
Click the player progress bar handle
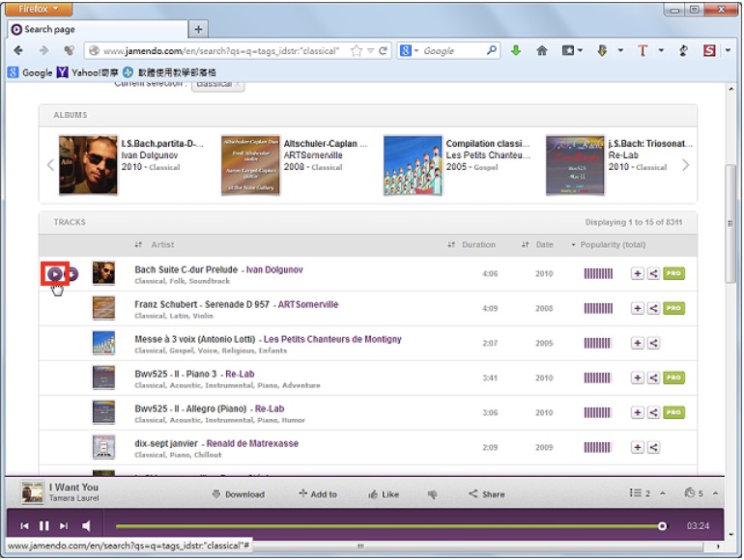[662, 526]
